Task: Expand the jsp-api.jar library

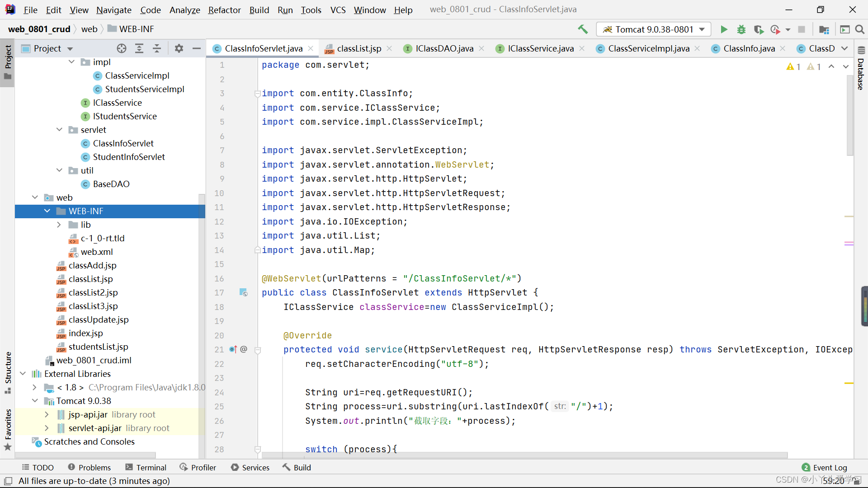Action: pos(47,414)
